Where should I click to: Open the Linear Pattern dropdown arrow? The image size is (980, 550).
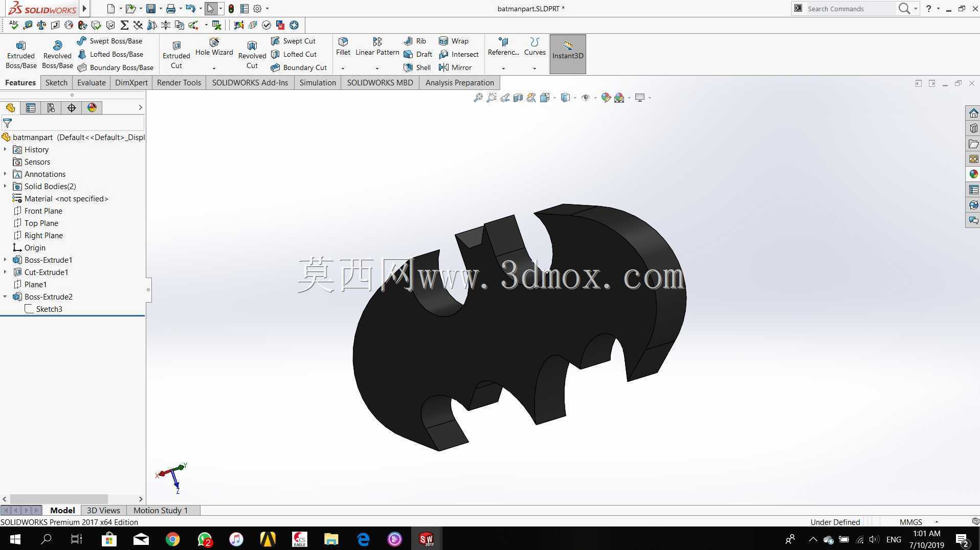(x=377, y=68)
